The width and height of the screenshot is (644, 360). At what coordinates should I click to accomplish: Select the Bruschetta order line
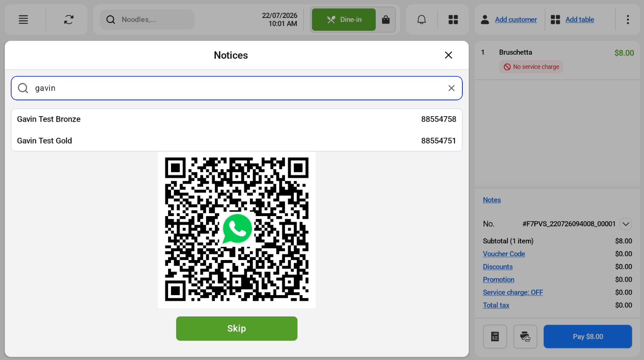click(x=557, y=60)
